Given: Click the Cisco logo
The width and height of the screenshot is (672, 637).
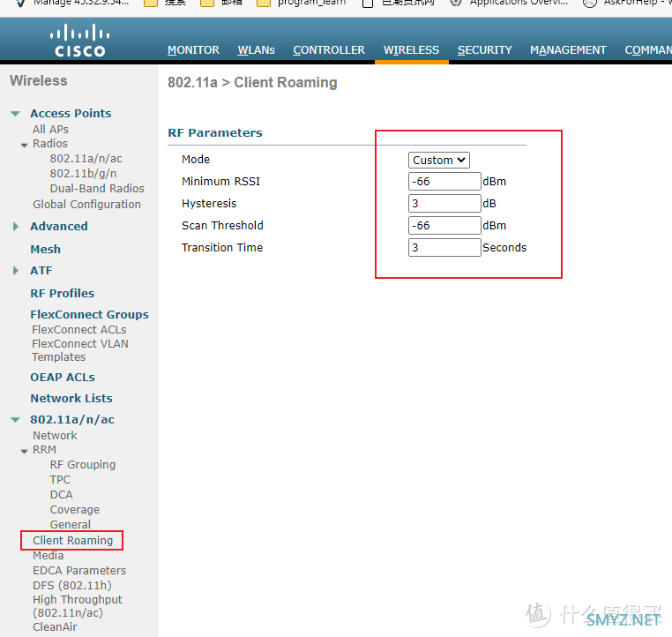Looking at the screenshot, I should pyautogui.click(x=79, y=41).
